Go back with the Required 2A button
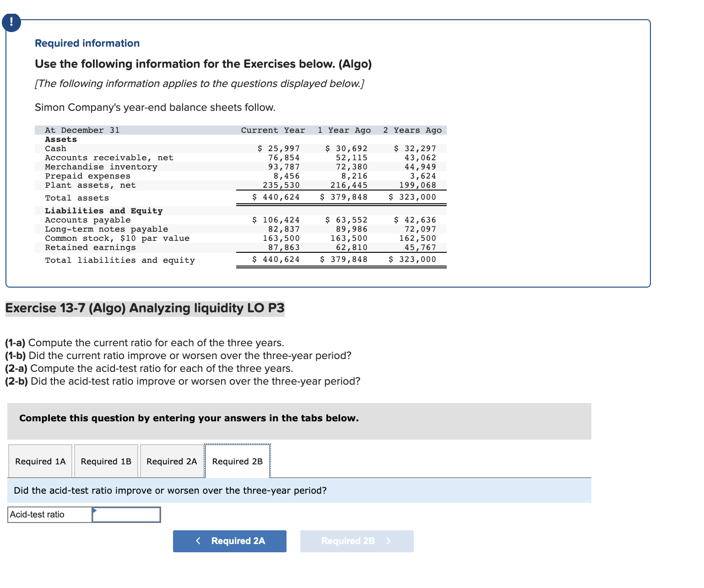Image resolution: width=704 pixels, height=588 pixels. point(230,541)
